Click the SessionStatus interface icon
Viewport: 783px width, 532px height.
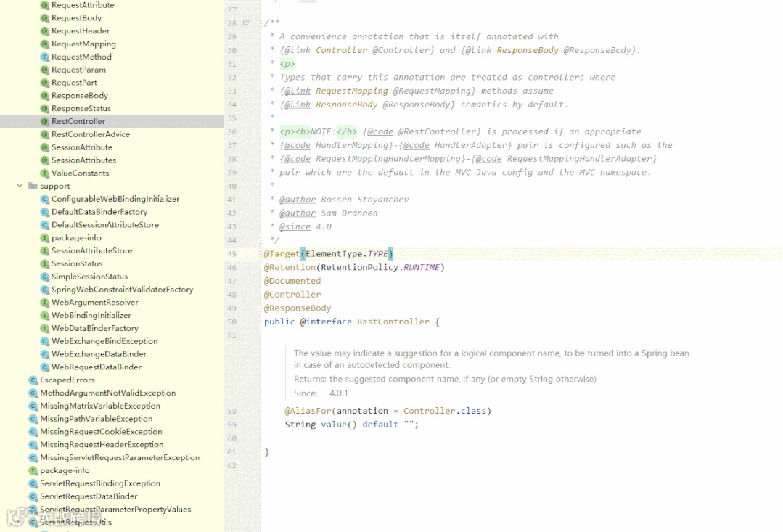point(44,263)
